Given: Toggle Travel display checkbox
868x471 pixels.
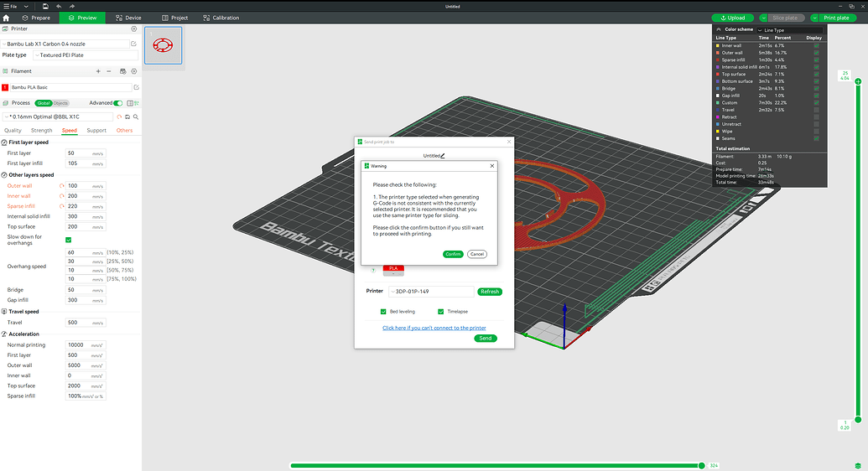Looking at the screenshot, I should point(817,110).
